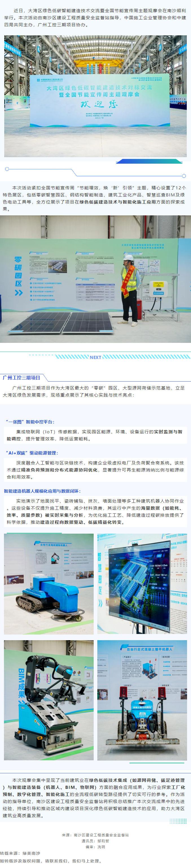Click the 智能建造机器人规模化应用与数据闭环 heading
The height and width of the screenshot is (868, 191).
tap(42, 491)
